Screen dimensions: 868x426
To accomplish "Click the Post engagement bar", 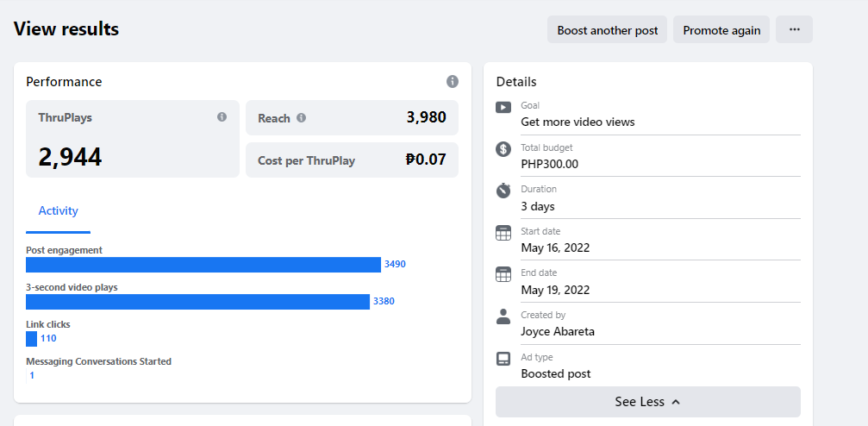I will [x=203, y=265].
